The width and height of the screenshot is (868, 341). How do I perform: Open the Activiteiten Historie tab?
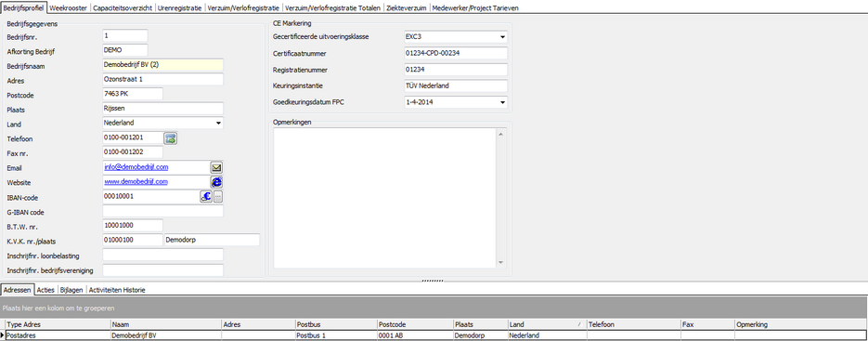click(x=117, y=290)
